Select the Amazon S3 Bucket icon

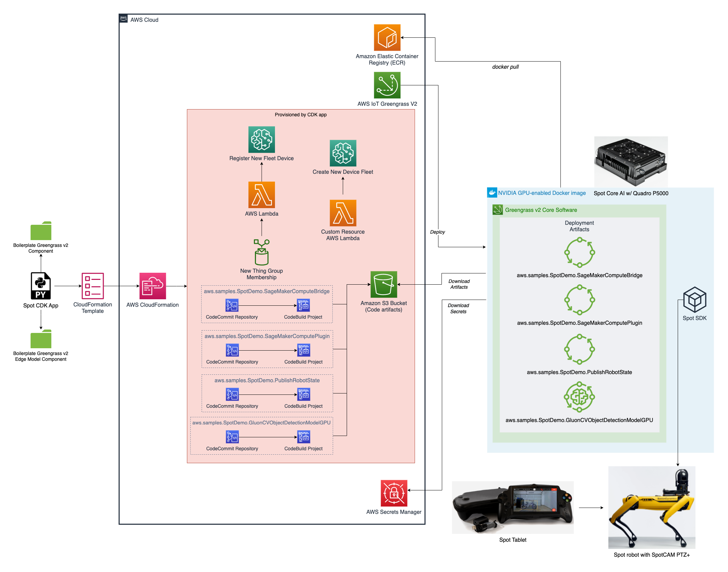tap(383, 284)
